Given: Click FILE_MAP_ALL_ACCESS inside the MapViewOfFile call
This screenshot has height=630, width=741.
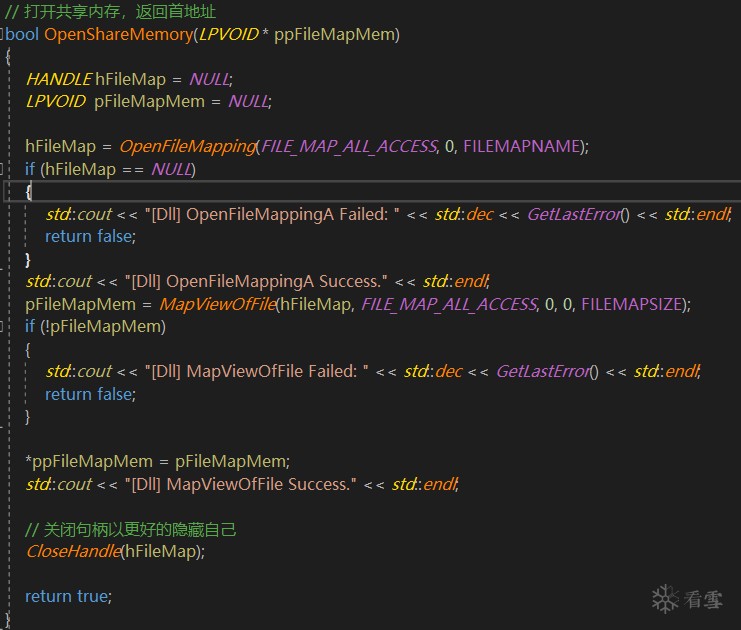Looking at the screenshot, I should point(449,304).
